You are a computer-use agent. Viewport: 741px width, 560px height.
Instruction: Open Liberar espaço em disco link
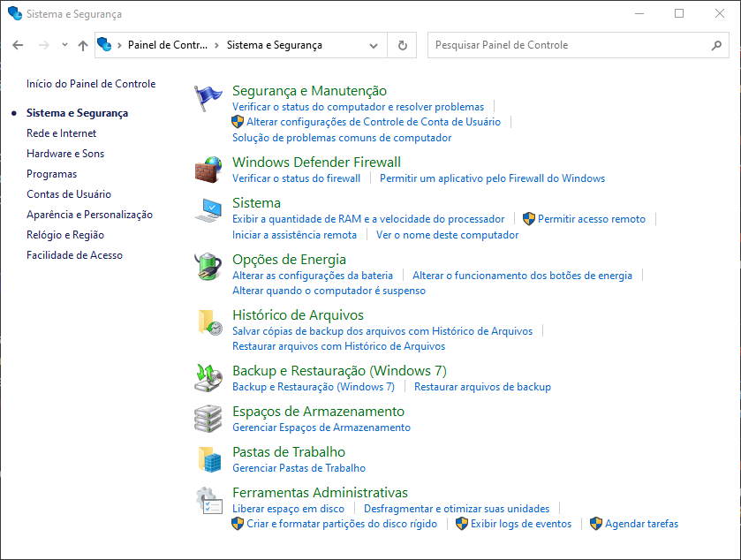[x=287, y=508]
